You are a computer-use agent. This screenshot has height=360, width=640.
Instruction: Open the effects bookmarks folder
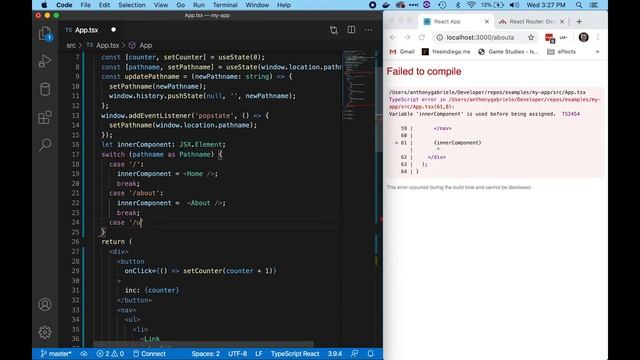(561, 52)
